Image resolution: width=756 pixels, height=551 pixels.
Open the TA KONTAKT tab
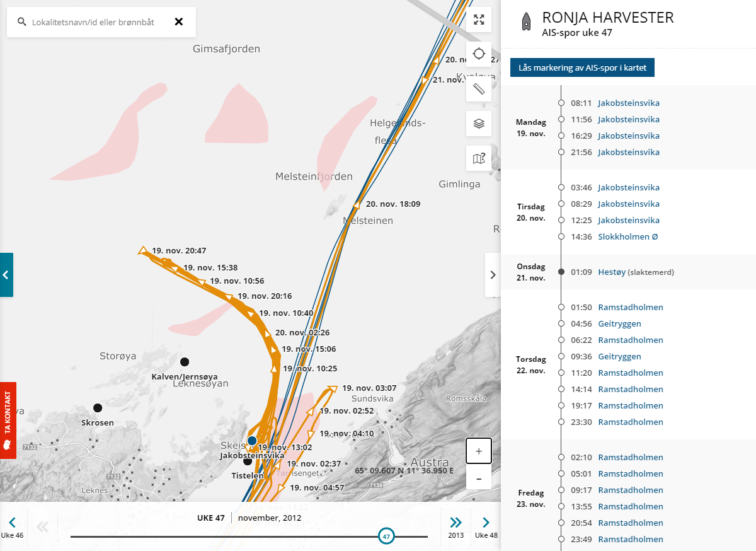tap(8, 420)
